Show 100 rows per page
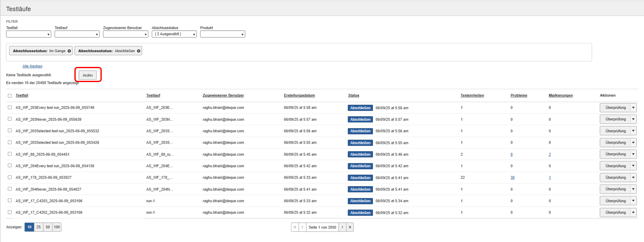 coord(57,227)
